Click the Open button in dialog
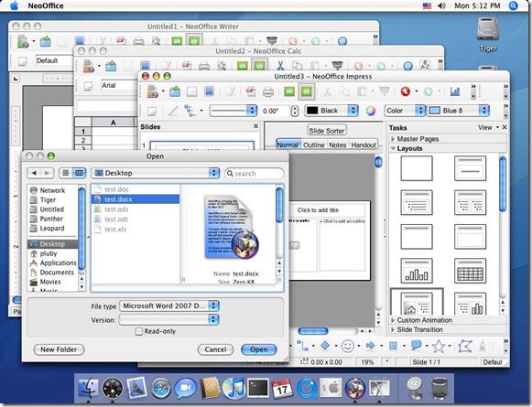The height and width of the screenshot is (407, 532). click(x=259, y=349)
